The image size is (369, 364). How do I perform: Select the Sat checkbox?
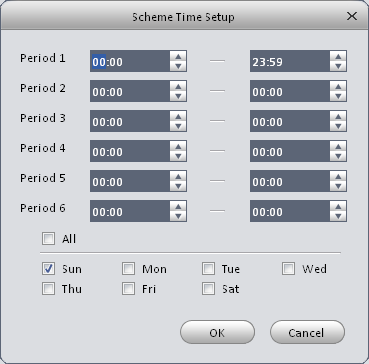(208, 289)
